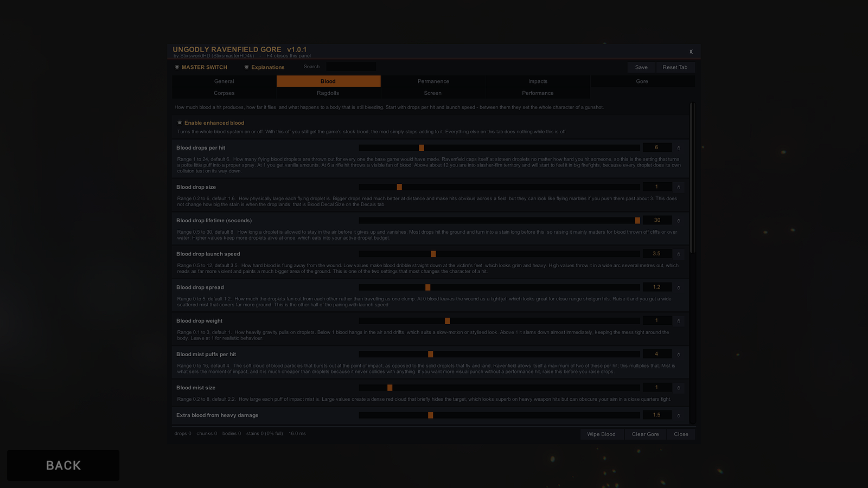Click the Blood drop size slider handle
Image resolution: width=868 pixels, height=488 pixels.
(x=399, y=187)
